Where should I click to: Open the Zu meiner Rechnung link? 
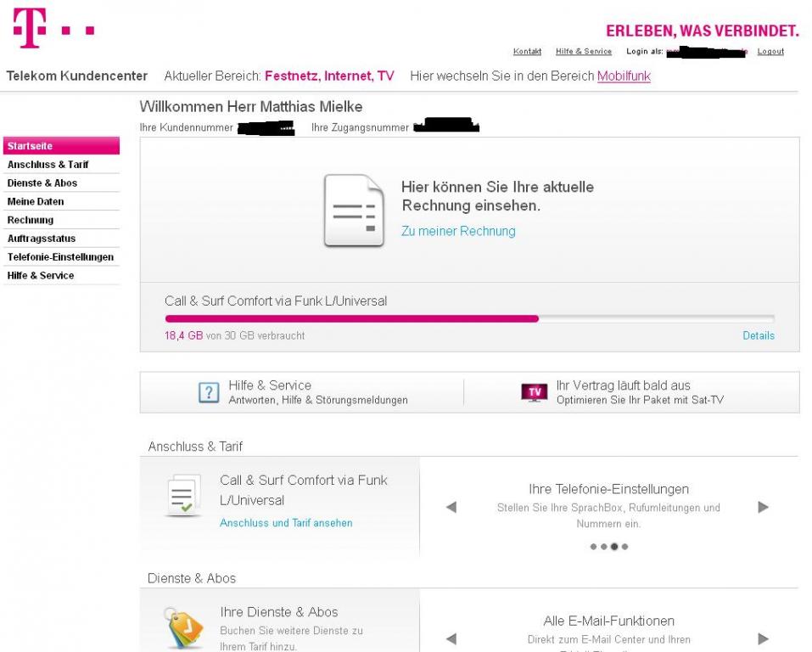point(458,231)
